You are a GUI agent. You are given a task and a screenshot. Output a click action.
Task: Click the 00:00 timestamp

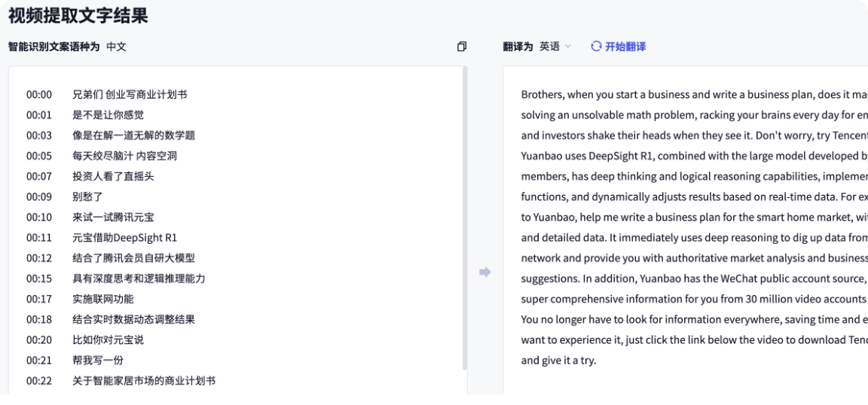tap(38, 95)
